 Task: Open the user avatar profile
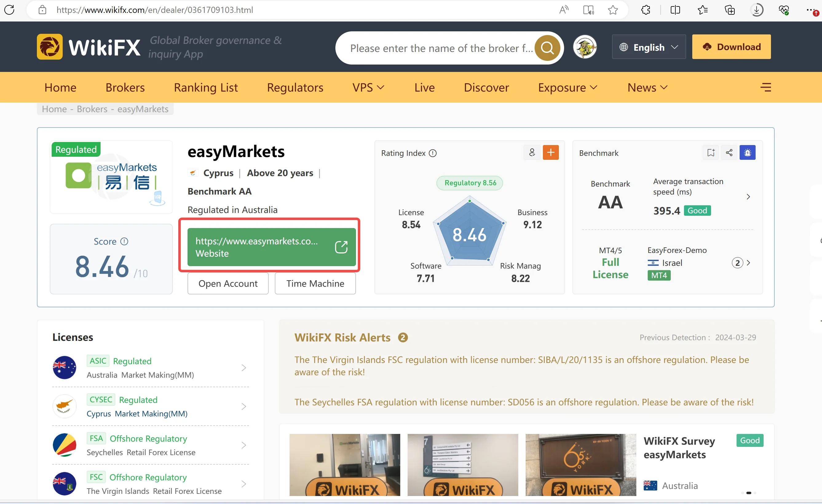[585, 47]
